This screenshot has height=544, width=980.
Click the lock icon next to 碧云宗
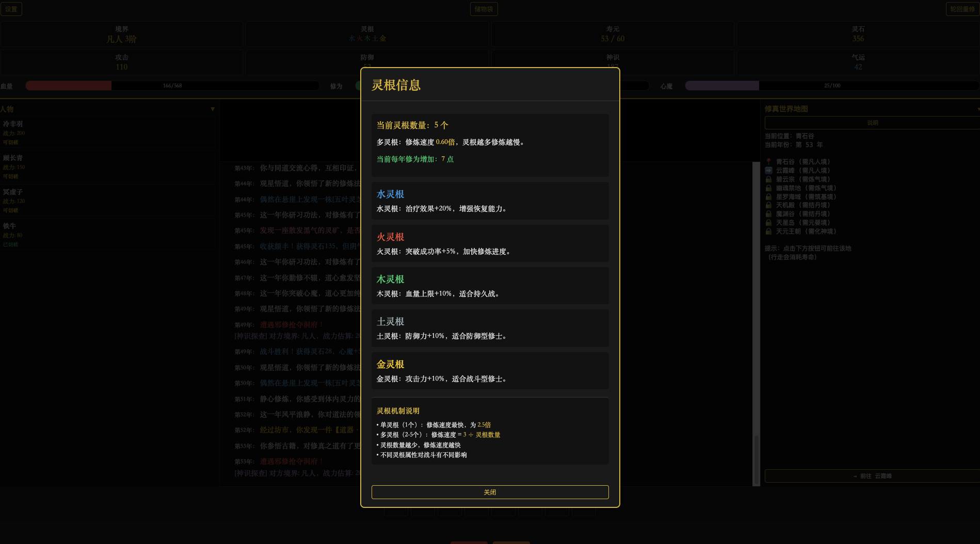tap(768, 179)
